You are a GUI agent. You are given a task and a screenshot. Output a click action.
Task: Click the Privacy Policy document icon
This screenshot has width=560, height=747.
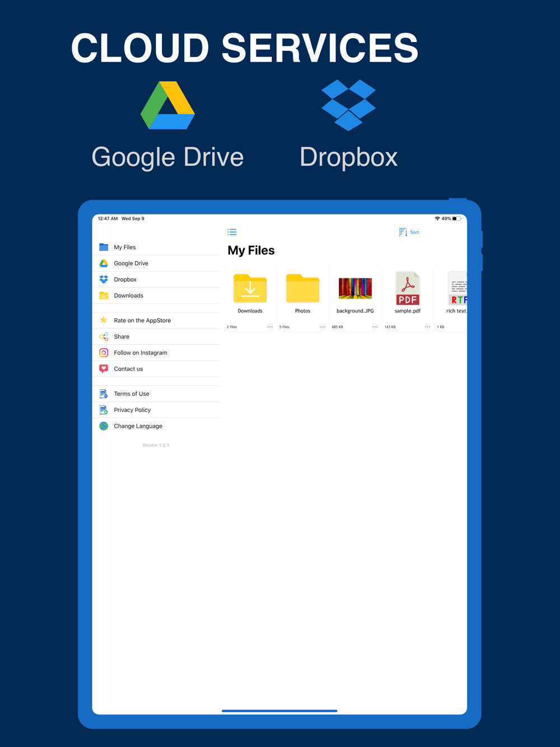(x=104, y=410)
